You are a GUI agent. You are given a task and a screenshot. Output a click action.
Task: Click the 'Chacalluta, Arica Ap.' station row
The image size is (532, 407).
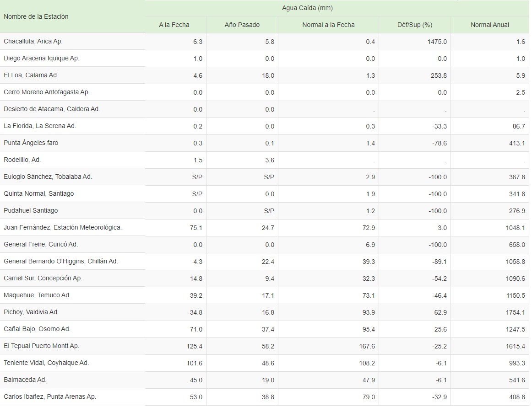33,42
